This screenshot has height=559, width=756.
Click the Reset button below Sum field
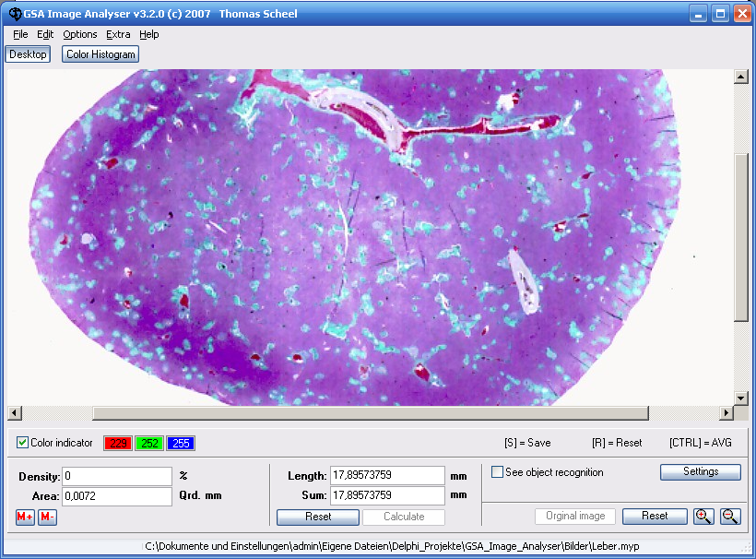318,517
